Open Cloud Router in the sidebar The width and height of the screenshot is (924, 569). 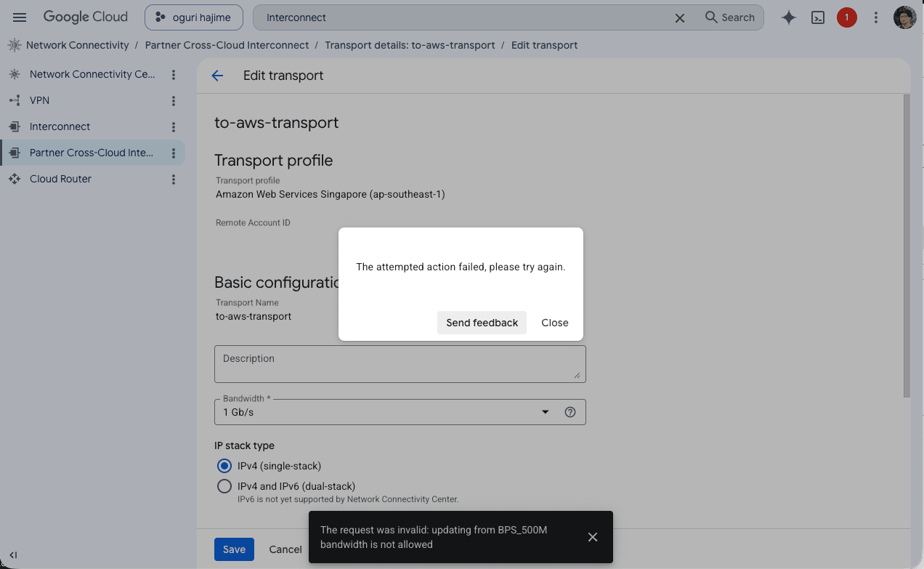point(92,179)
